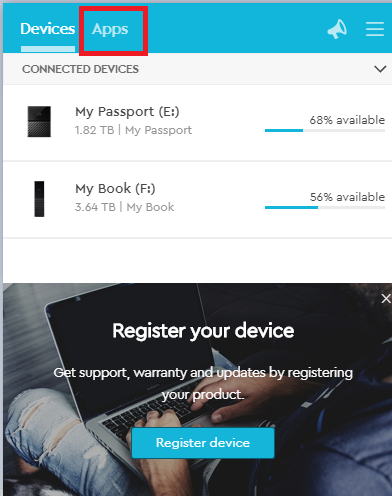Click the CONNECTED DEVICES header text
The image size is (392, 496).
tap(80, 69)
